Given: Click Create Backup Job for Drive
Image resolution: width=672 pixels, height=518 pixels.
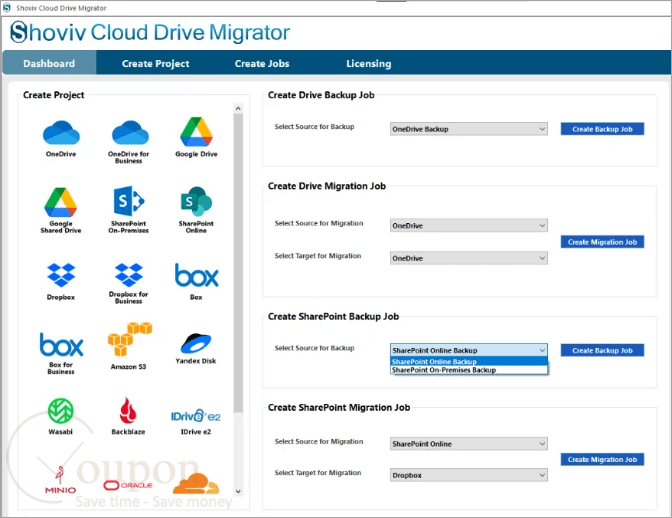Looking at the screenshot, I should [602, 129].
